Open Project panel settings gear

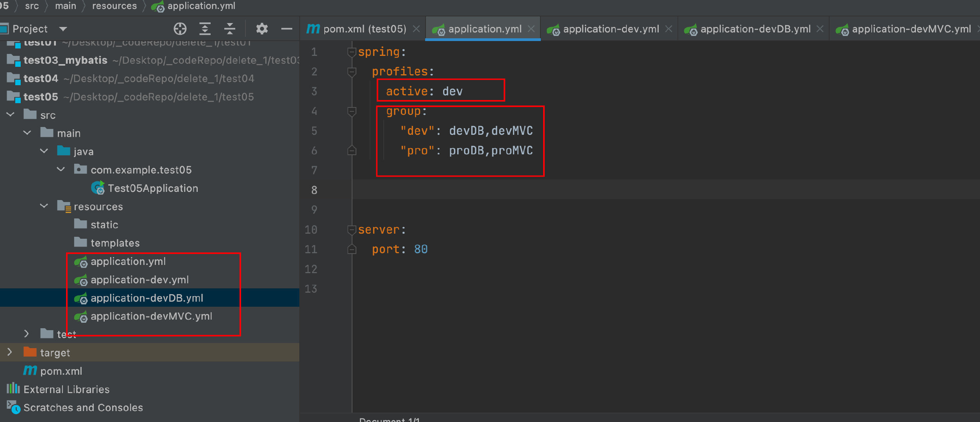tap(262, 29)
